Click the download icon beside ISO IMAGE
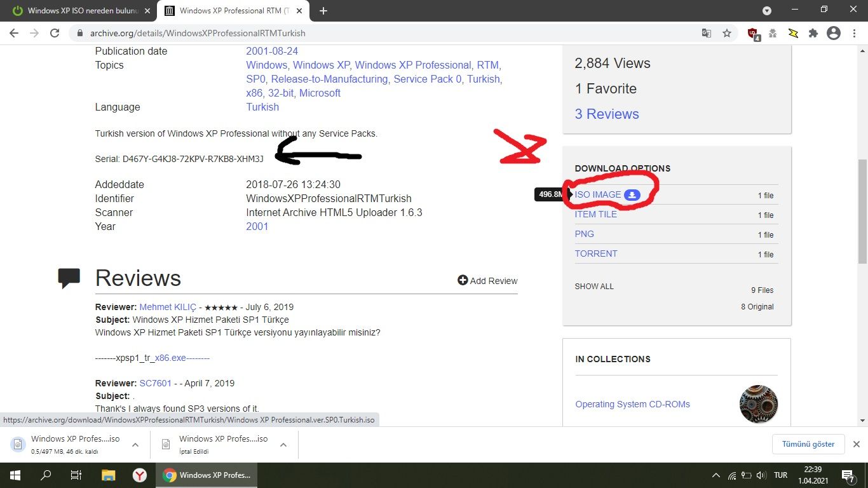 click(x=632, y=195)
